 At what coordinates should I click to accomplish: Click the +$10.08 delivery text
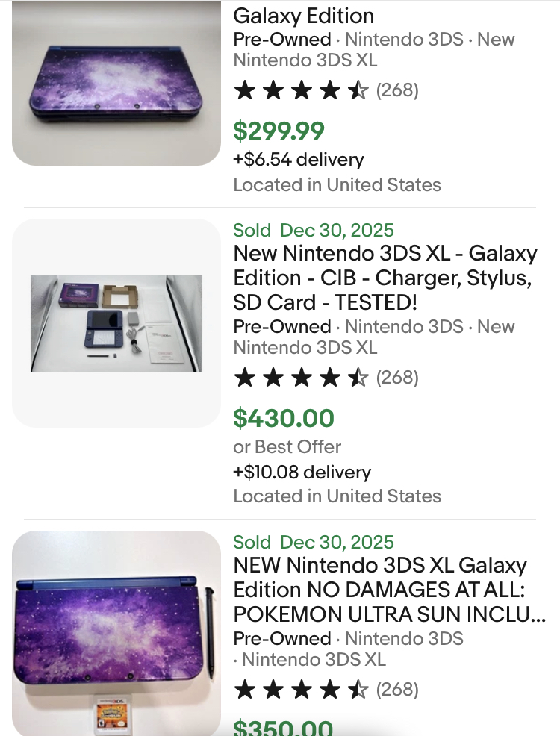pos(302,473)
